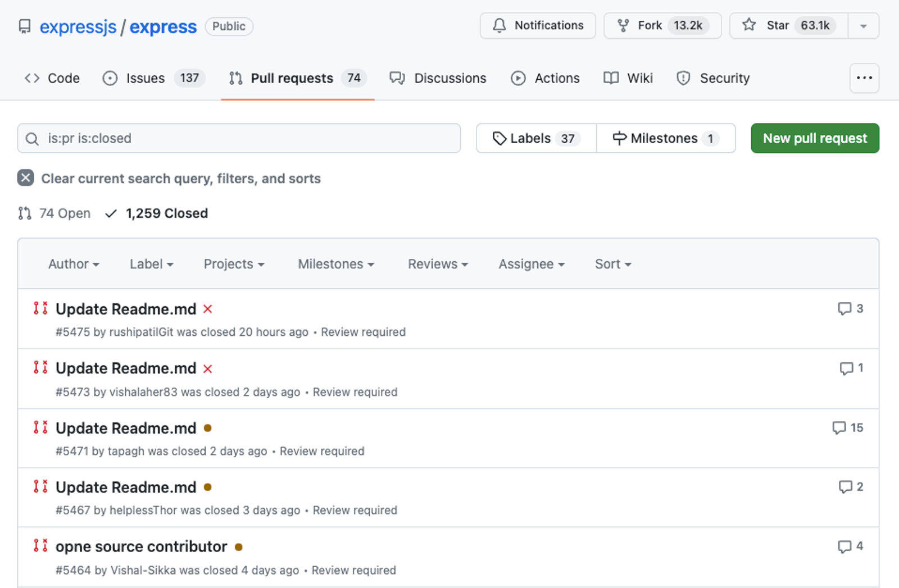Screen dimensions: 899x588
Task: Click the red failed-check X on PR #5475
Action: (x=208, y=309)
